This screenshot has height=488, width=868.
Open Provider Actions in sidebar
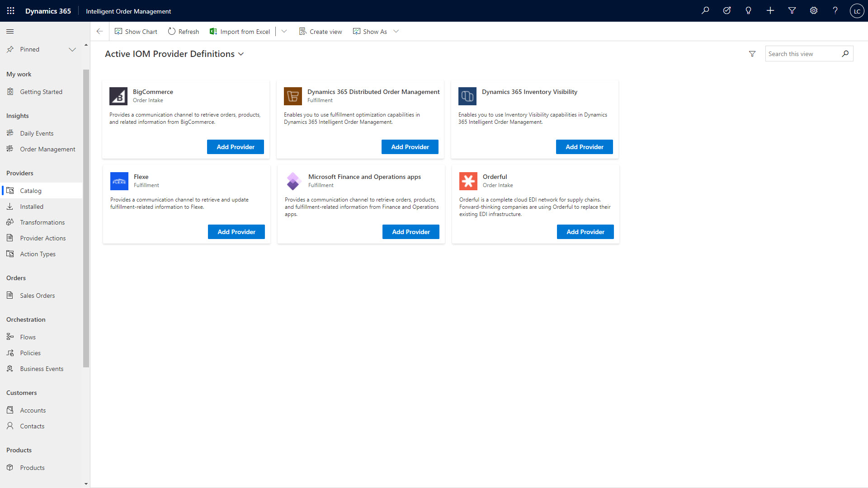tap(41, 238)
